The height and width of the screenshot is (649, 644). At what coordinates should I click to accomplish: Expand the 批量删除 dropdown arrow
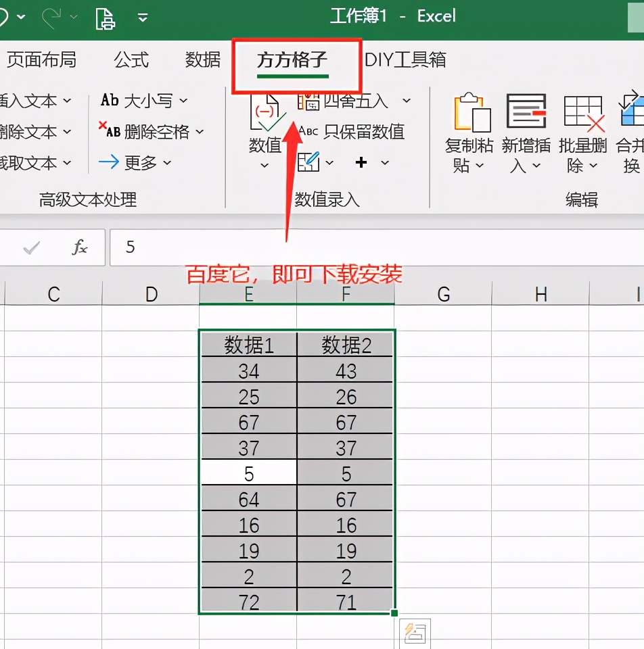click(593, 166)
